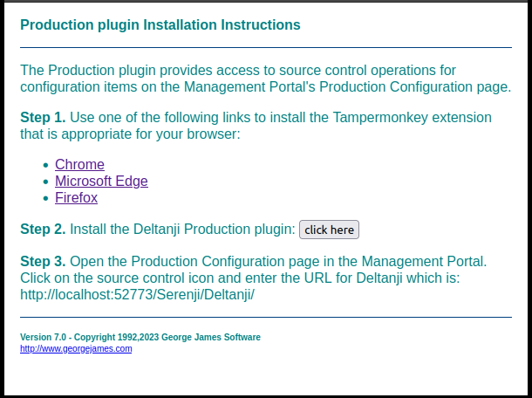The width and height of the screenshot is (532, 398).
Task: Open the Firefox extension link
Action: (76, 198)
